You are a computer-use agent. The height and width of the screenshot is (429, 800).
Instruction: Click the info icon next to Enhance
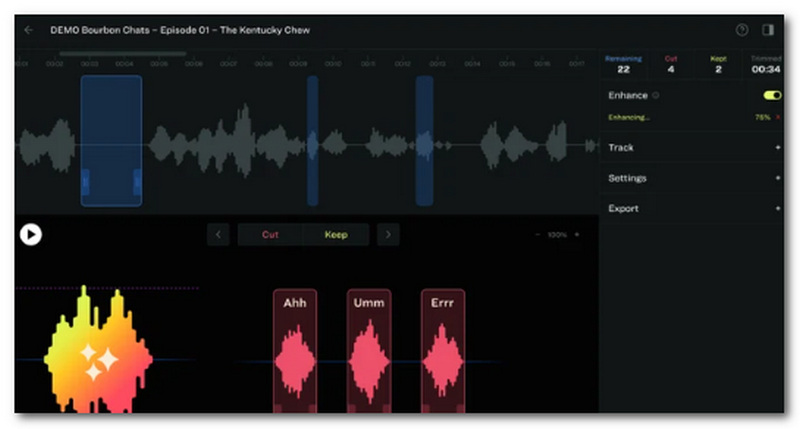click(656, 95)
